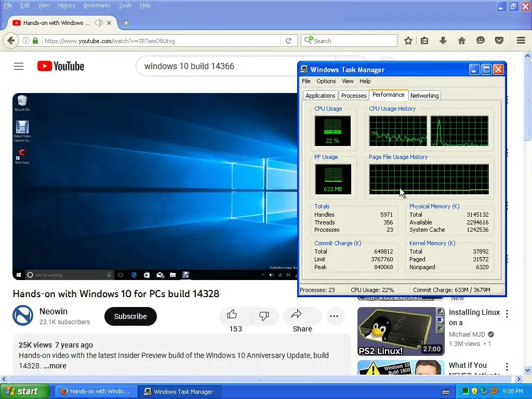The width and height of the screenshot is (532, 399).
Task: Click the Neowin channel avatar
Action: point(23,315)
